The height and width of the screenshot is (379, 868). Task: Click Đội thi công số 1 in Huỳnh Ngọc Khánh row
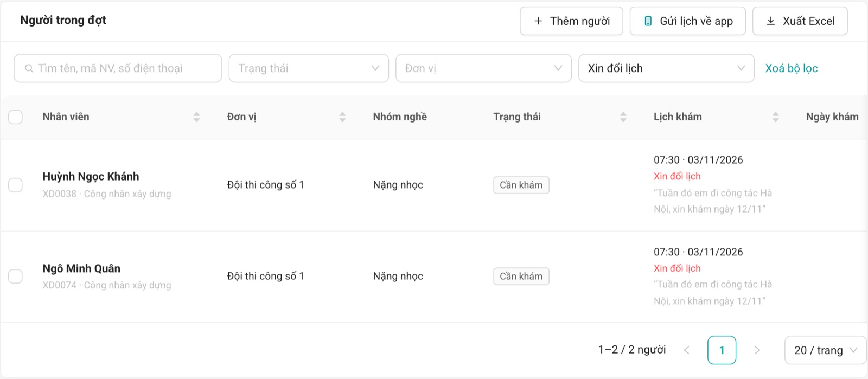[265, 185]
